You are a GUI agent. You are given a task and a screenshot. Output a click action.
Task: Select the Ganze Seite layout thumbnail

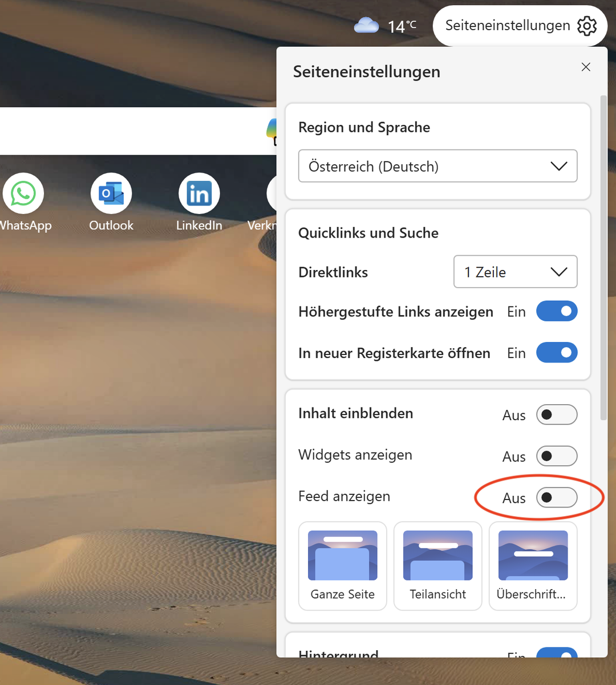[343, 566]
